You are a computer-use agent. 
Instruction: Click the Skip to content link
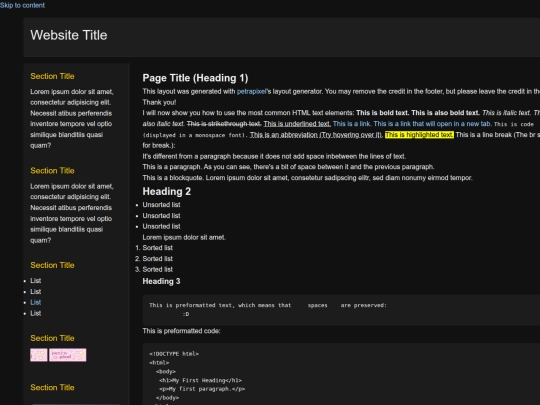coord(22,5)
